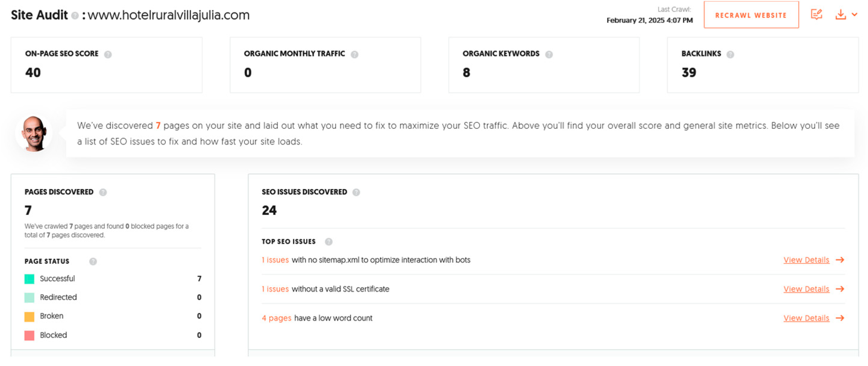Viewport: 868px width, 366px height.
Task: Click arrow next to low word count details
Action: 840,318
